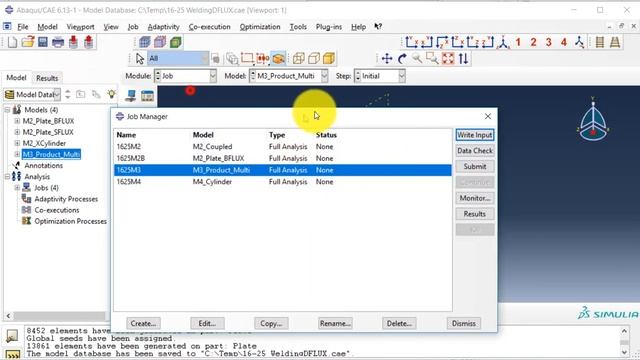
Task: Click the Create Job icon in toolbox
Action: (131, 96)
